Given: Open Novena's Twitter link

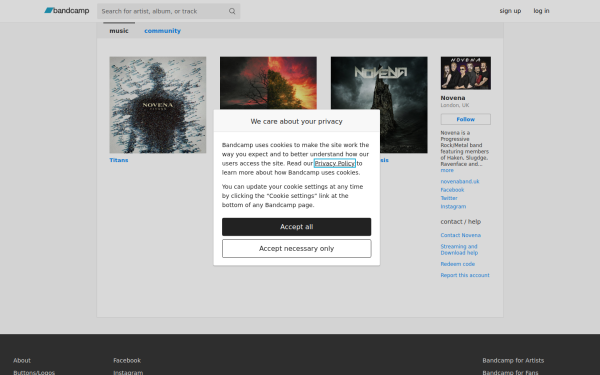Looking at the screenshot, I should coord(449,198).
